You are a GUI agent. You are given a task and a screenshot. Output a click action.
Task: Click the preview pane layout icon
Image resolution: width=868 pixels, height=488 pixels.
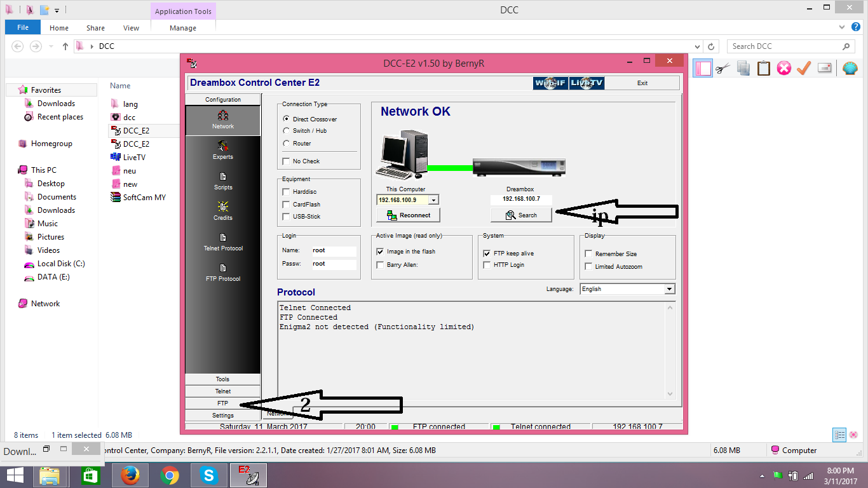coord(702,68)
